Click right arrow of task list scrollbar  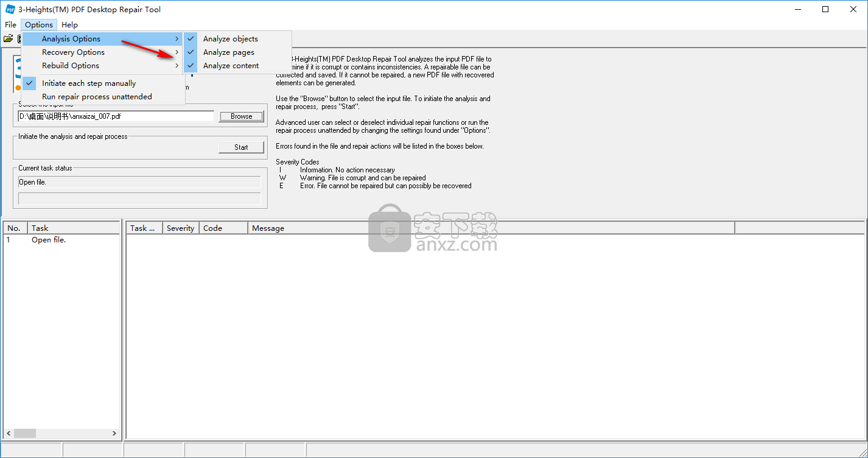(114, 434)
